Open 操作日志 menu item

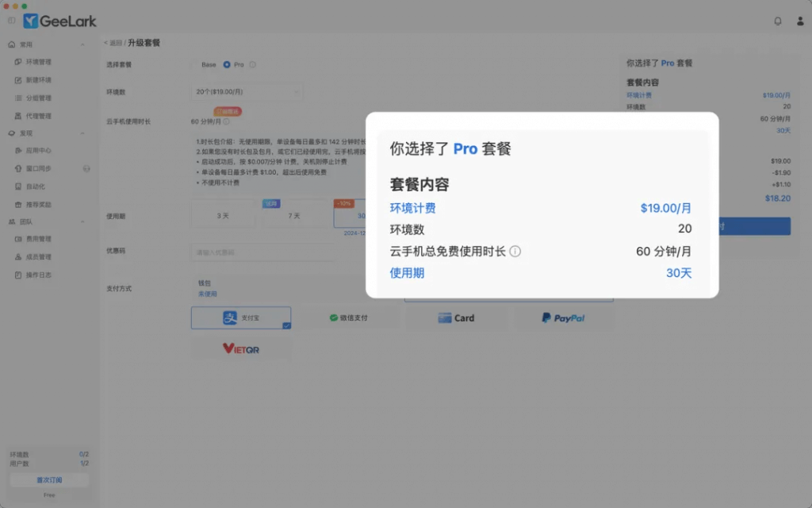click(x=39, y=275)
